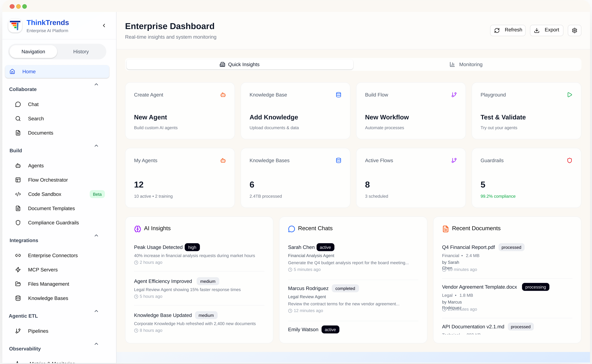Click play icon on Playground card
The width and height of the screenshot is (592, 364).
570,95
